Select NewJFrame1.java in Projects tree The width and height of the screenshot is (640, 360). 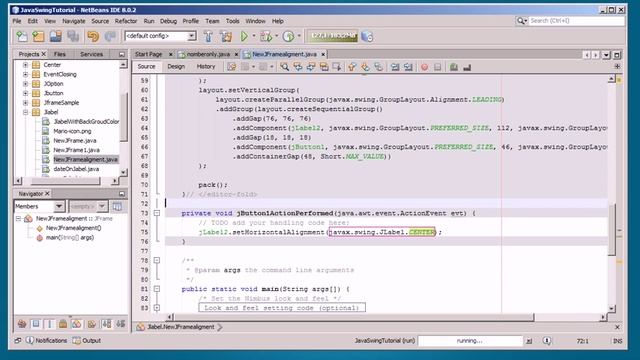[76, 150]
